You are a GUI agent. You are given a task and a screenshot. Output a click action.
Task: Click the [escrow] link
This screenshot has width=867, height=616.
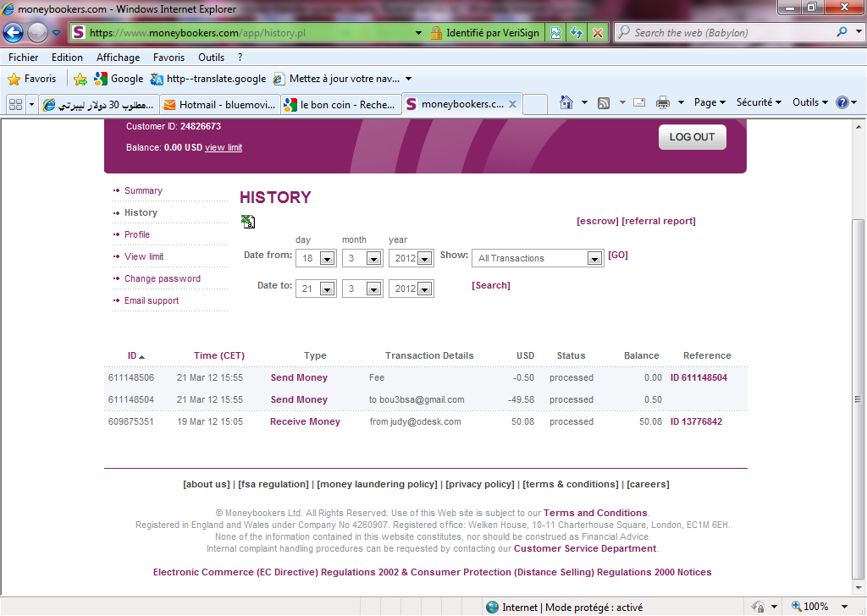click(x=597, y=221)
